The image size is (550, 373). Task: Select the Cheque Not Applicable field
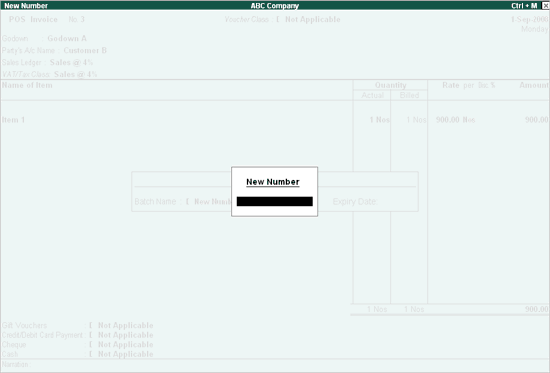pos(78,344)
